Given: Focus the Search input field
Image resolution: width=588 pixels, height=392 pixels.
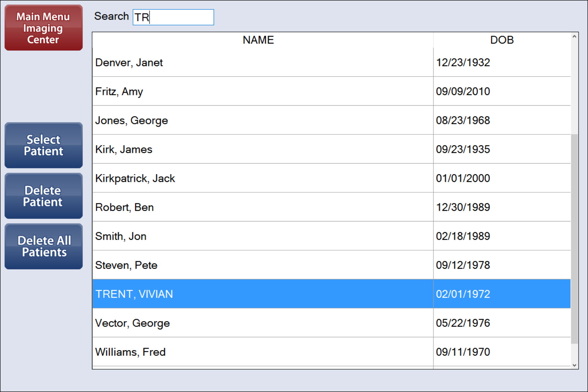Looking at the screenshot, I should point(173,17).
